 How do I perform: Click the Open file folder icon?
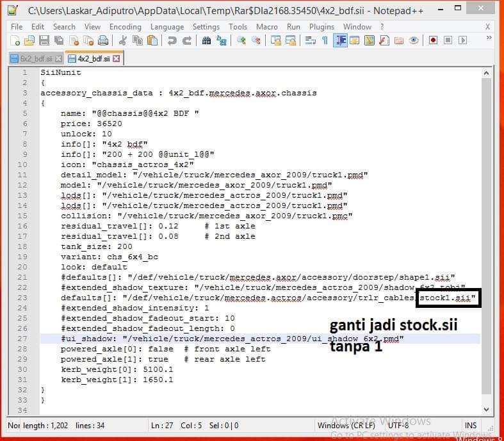[x=29, y=40]
